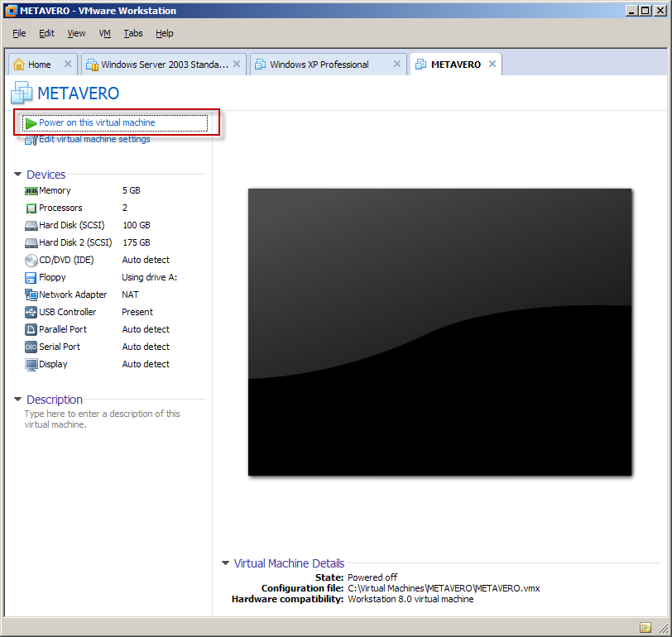Click the Processors device icon
Viewport: 672px width, 637px height.
tap(31, 208)
